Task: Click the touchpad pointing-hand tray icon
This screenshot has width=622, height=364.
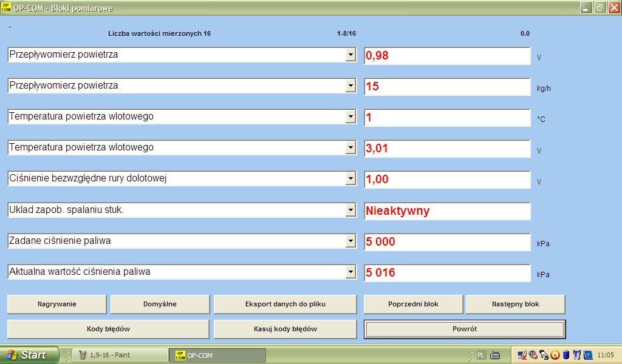Action: pyautogui.click(x=544, y=355)
